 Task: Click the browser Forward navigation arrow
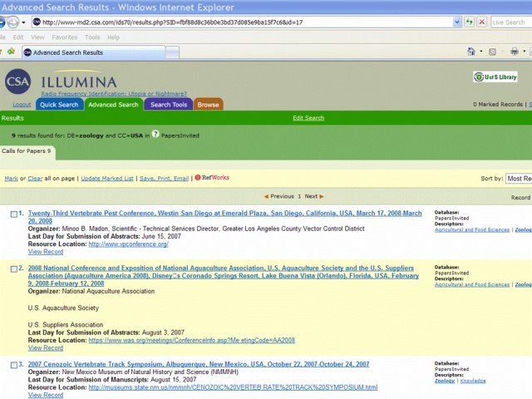pos(13,22)
